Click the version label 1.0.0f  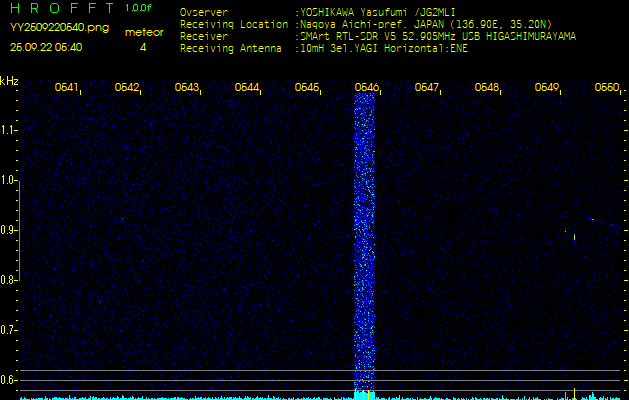point(138,8)
